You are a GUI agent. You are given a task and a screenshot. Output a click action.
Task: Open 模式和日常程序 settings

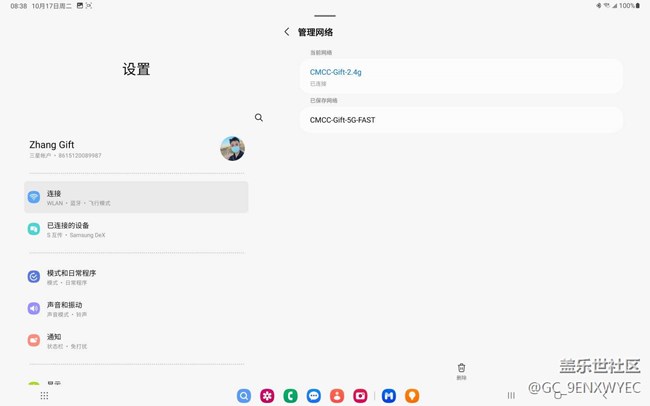tap(136, 276)
